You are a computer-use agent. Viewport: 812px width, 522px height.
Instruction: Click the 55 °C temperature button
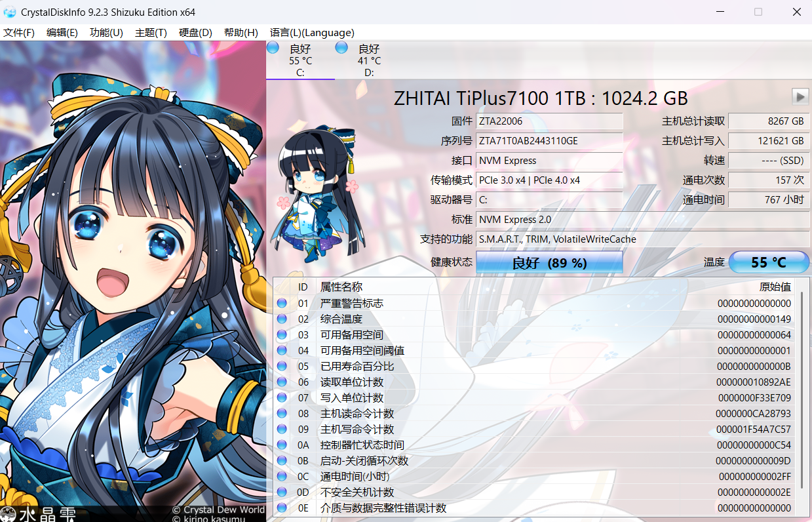[769, 262]
